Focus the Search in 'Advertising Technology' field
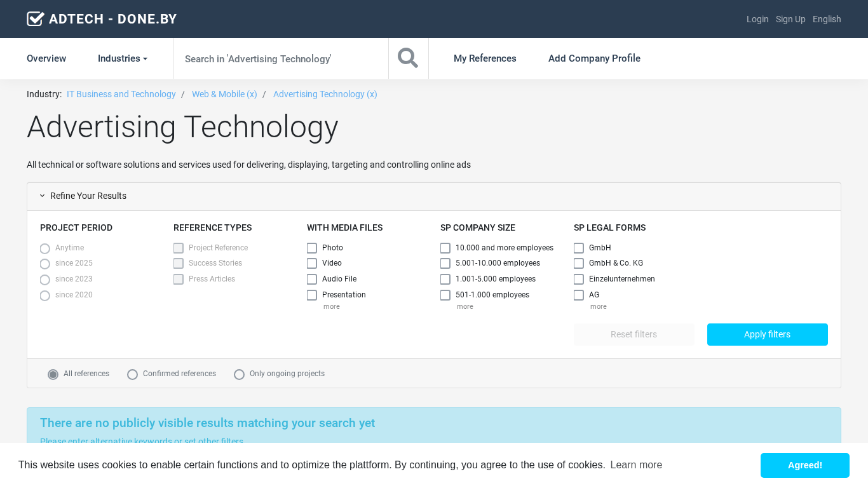868x488 pixels. (280, 58)
